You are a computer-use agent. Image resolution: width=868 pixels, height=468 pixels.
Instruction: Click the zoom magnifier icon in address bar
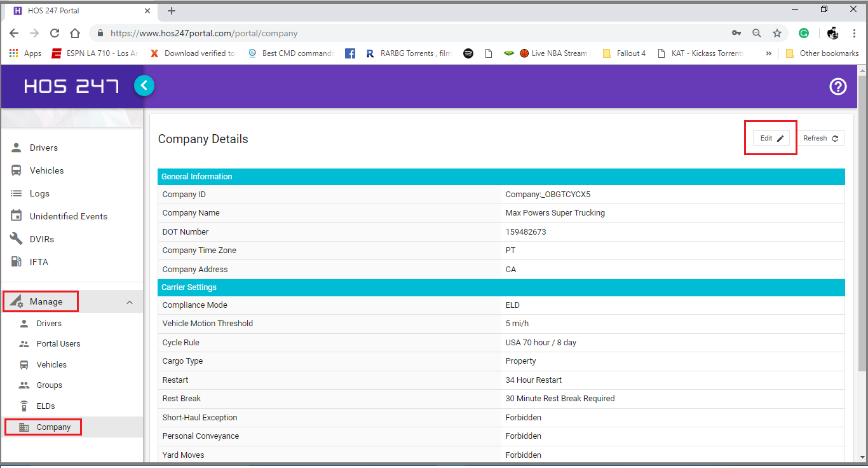click(x=757, y=33)
